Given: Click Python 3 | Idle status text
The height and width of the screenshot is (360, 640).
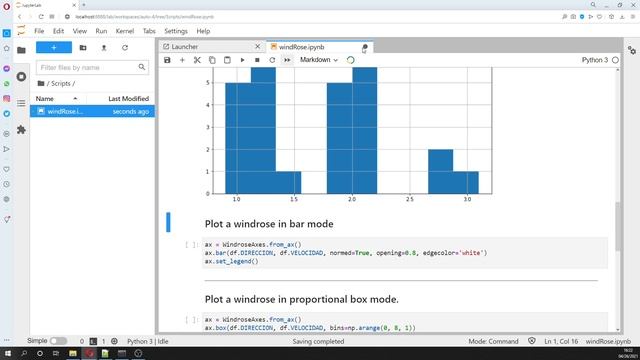Looking at the screenshot, I should coord(147,341).
